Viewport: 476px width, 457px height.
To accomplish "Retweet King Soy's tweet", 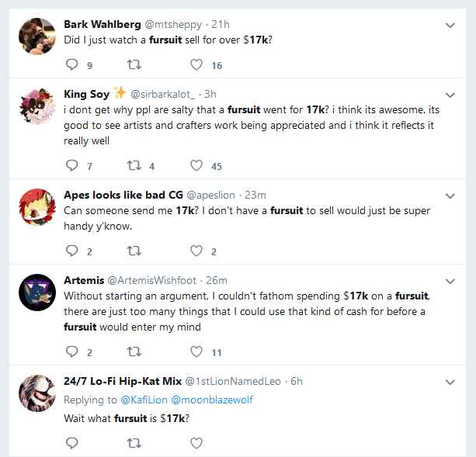I will (x=134, y=165).
